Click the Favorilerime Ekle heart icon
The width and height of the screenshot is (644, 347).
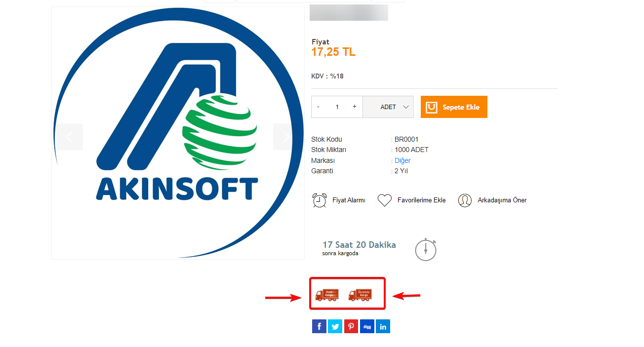385,200
